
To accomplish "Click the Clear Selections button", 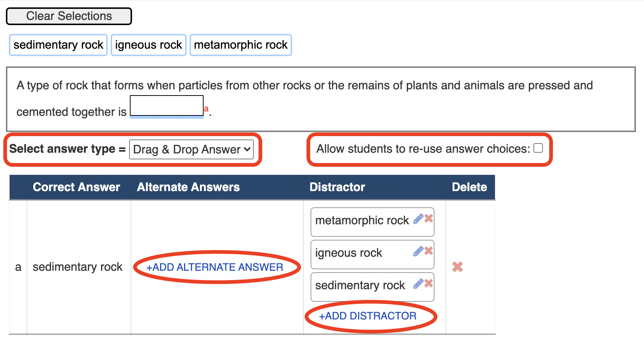I will pos(69,16).
